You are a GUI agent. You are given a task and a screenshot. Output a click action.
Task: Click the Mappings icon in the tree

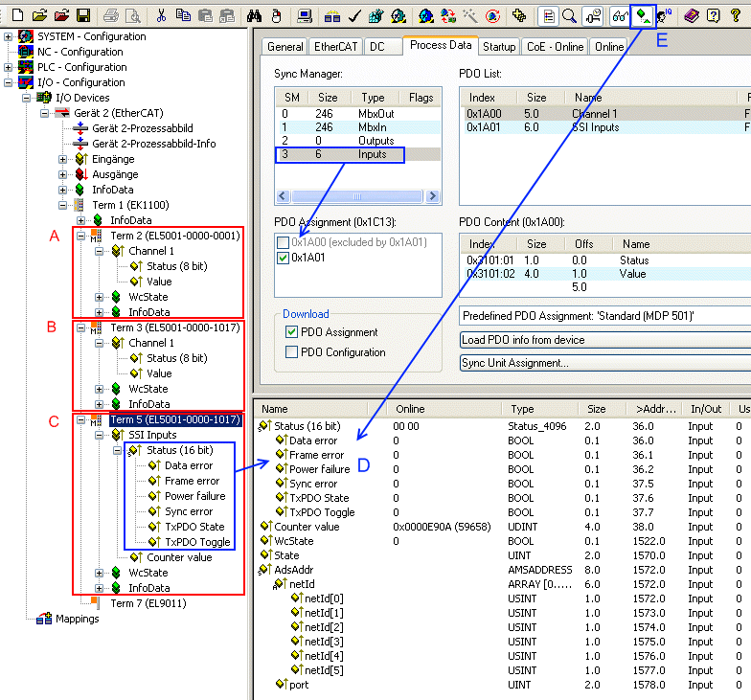pos(44,619)
